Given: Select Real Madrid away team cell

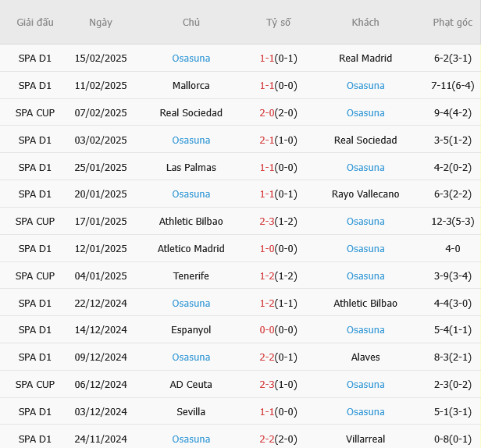Looking at the screenshot, I should pos(365,59).
